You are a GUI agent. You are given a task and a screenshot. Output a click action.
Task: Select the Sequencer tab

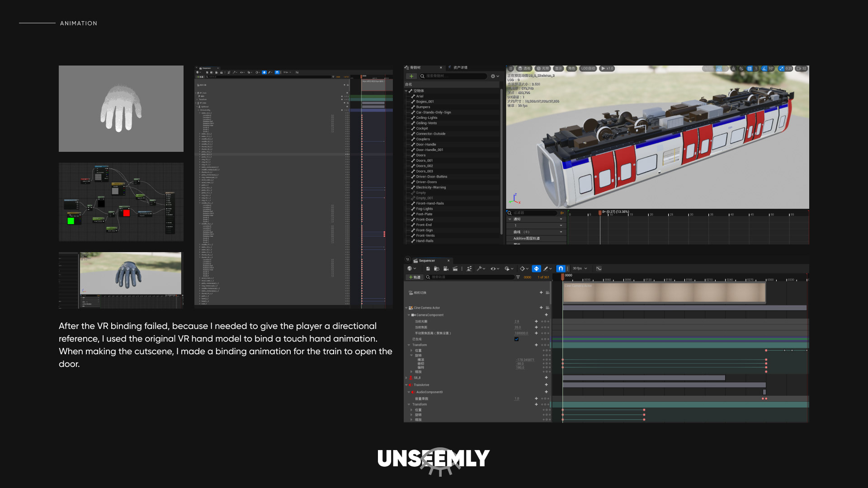coord(426,261)
